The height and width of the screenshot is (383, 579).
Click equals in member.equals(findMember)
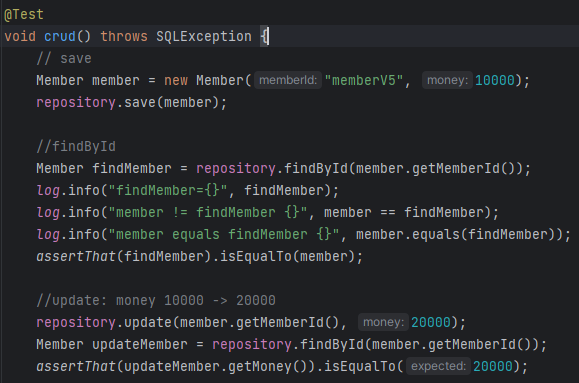click(x=436, y=235)
